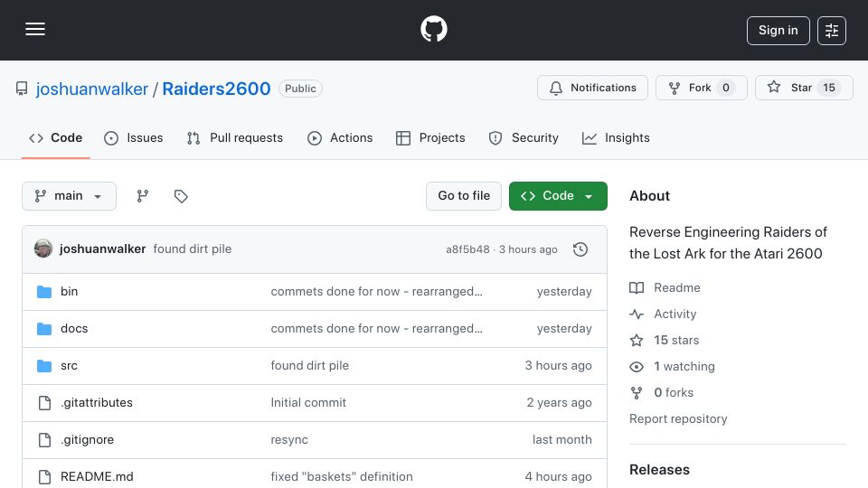
Task: Open joshuanwalker owner profile link
Action: [x=92, y=89]
